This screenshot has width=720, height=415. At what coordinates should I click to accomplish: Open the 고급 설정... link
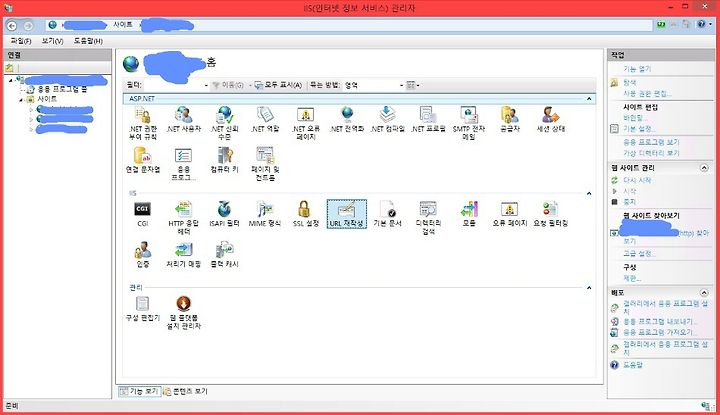click(639, 253)
